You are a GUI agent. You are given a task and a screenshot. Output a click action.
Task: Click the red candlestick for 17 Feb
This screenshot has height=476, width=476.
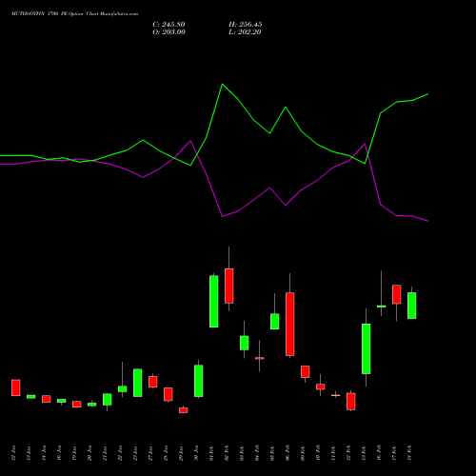tap(397, 294)
